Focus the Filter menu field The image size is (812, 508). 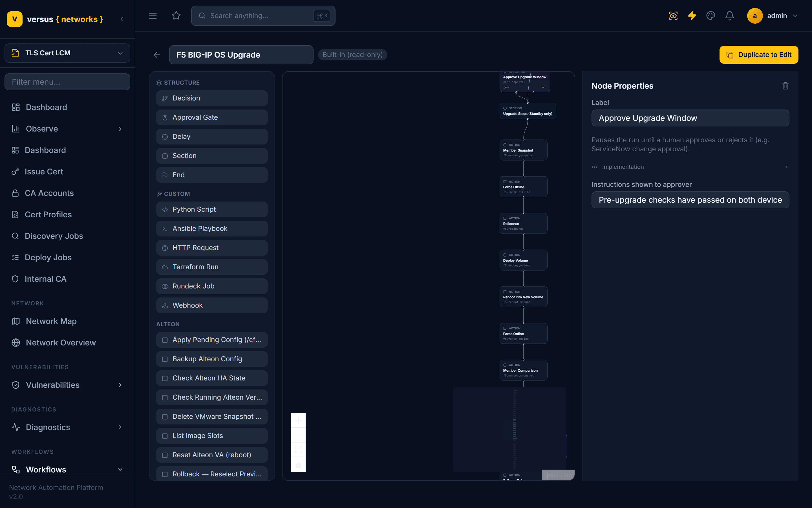(67, 82)
